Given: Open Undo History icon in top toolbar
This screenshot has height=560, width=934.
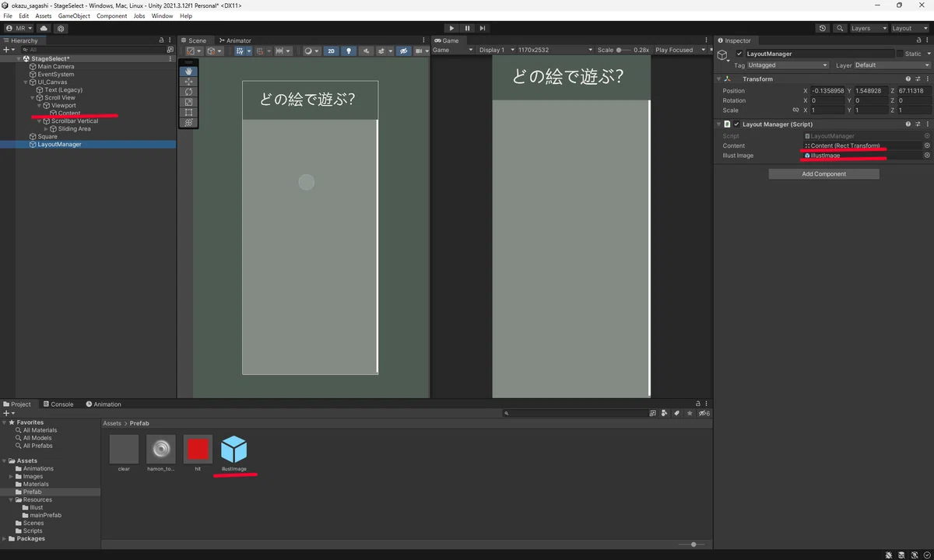Looking at the screenshot, I should pos(823,28).
